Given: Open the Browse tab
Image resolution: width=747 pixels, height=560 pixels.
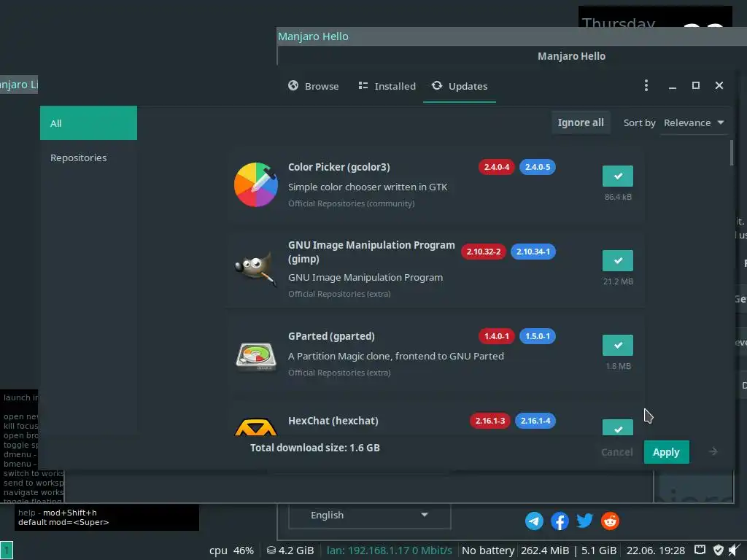Looking at the screenshot, I should [314, 86].
